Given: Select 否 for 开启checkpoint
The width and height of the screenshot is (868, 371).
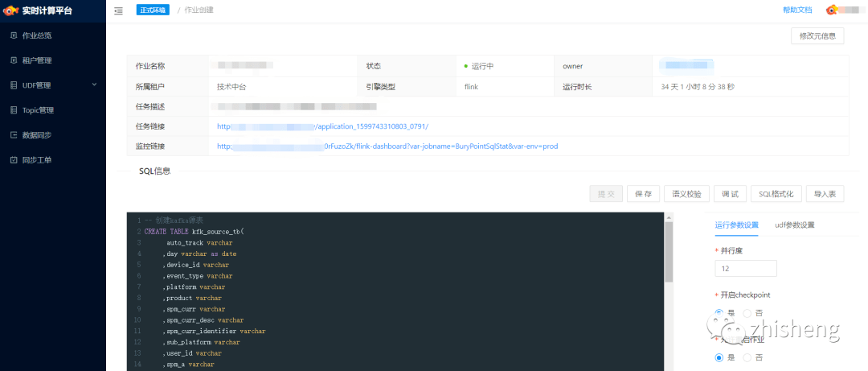Looking at the screenshot, I should tap(747, 313).
